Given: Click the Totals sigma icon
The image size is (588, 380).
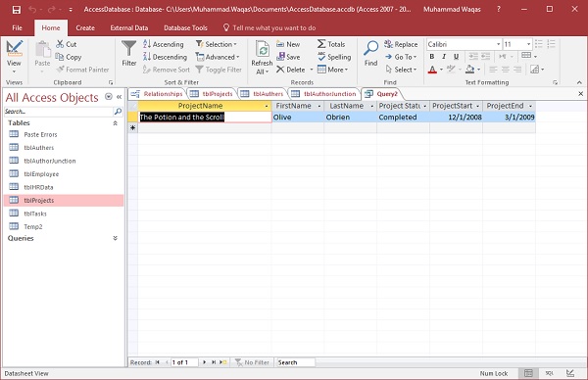Looking at the screenshot, I should click(x=321, y=44).
